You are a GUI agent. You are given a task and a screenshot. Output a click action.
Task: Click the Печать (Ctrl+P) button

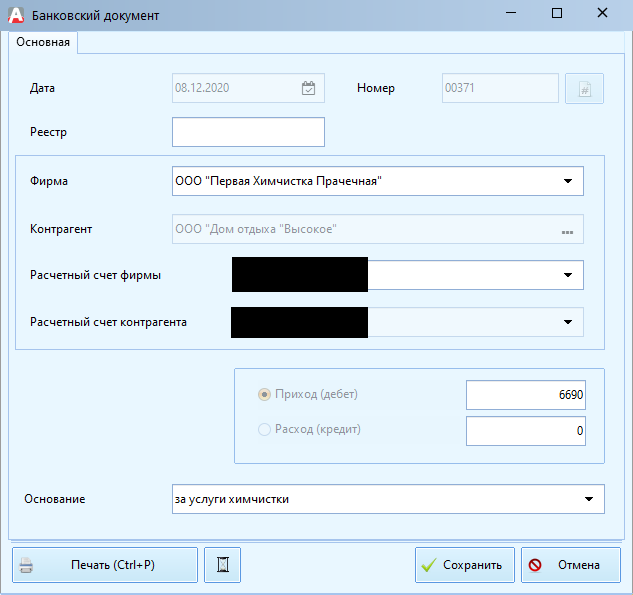click(x=105, y=565)
